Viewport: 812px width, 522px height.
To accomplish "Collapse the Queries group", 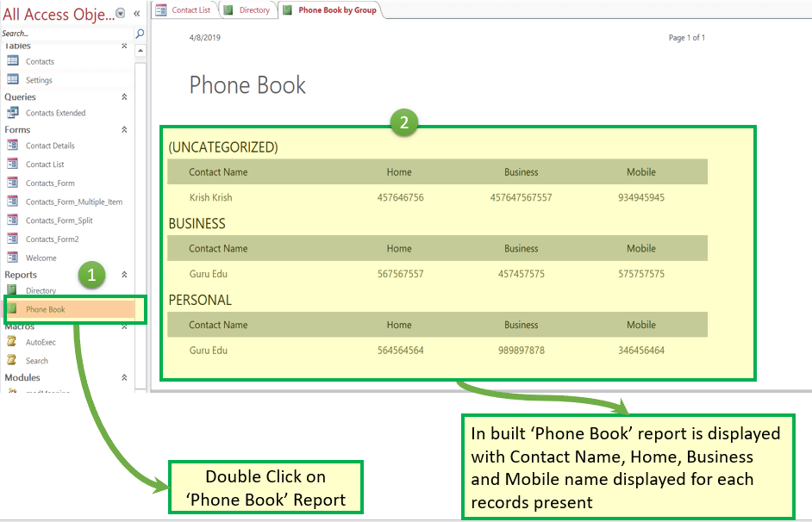I will [x=124, y=97].
